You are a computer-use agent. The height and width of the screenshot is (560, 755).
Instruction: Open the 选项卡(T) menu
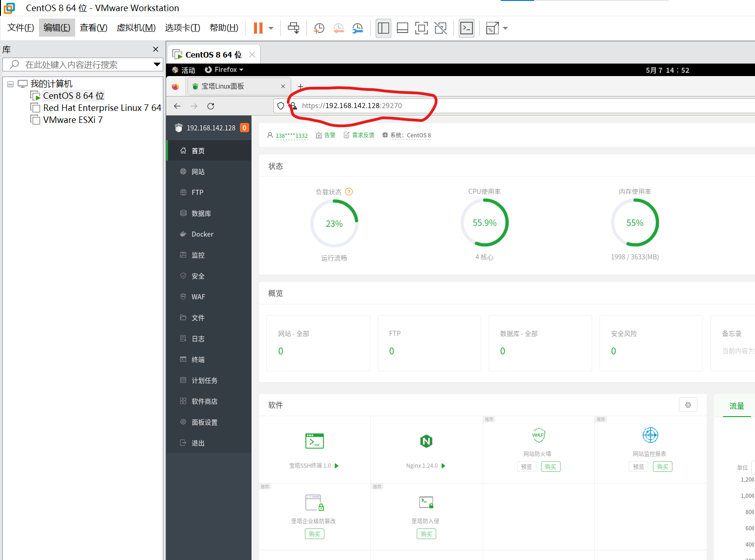tap(182, 28)
